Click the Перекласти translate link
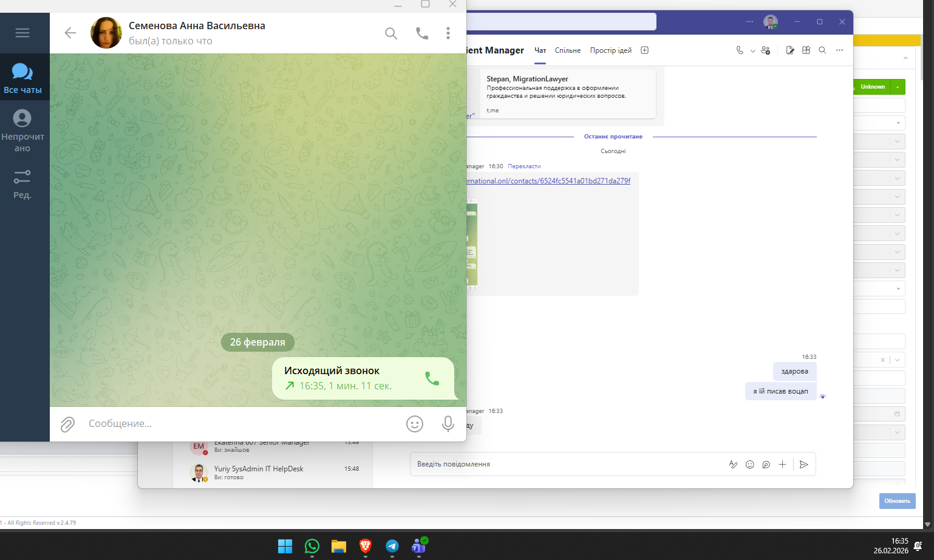Screen dimensions: 934x560 pos(524,166)
